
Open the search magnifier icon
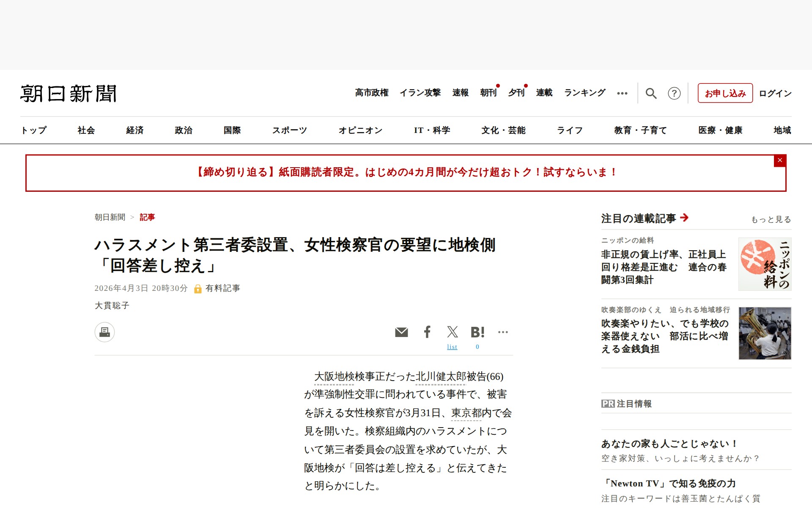[x=651, y=93]
